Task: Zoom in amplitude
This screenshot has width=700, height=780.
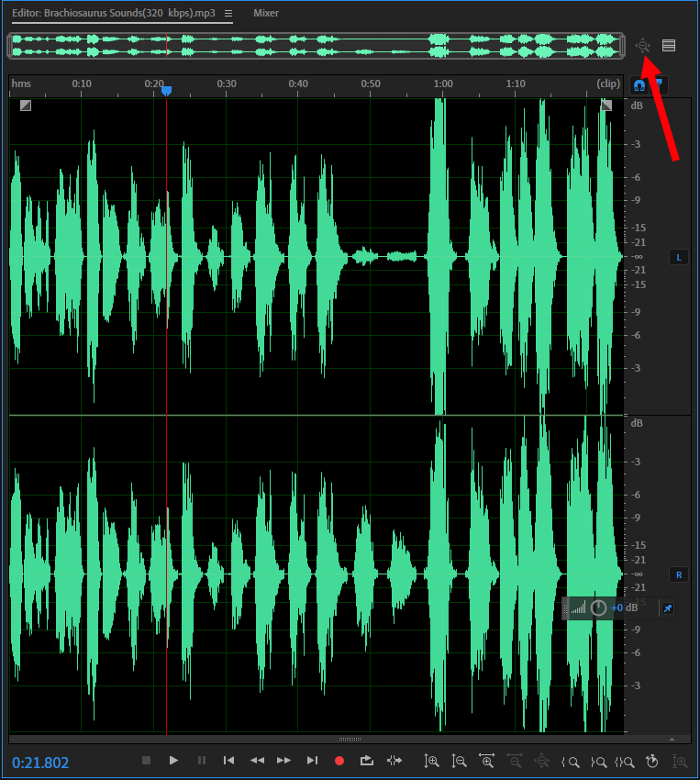Action: coord(431,761)
